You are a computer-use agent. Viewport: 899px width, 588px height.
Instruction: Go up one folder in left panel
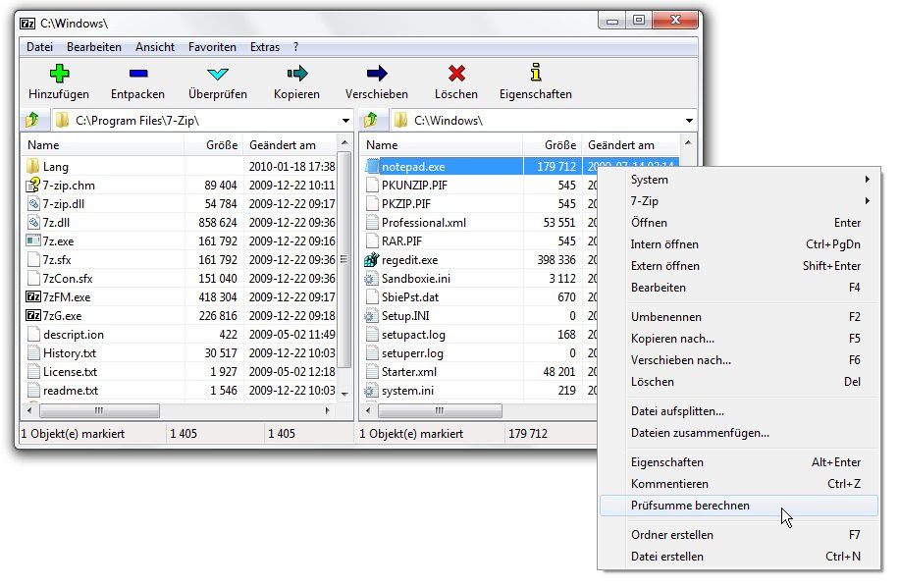32,120
